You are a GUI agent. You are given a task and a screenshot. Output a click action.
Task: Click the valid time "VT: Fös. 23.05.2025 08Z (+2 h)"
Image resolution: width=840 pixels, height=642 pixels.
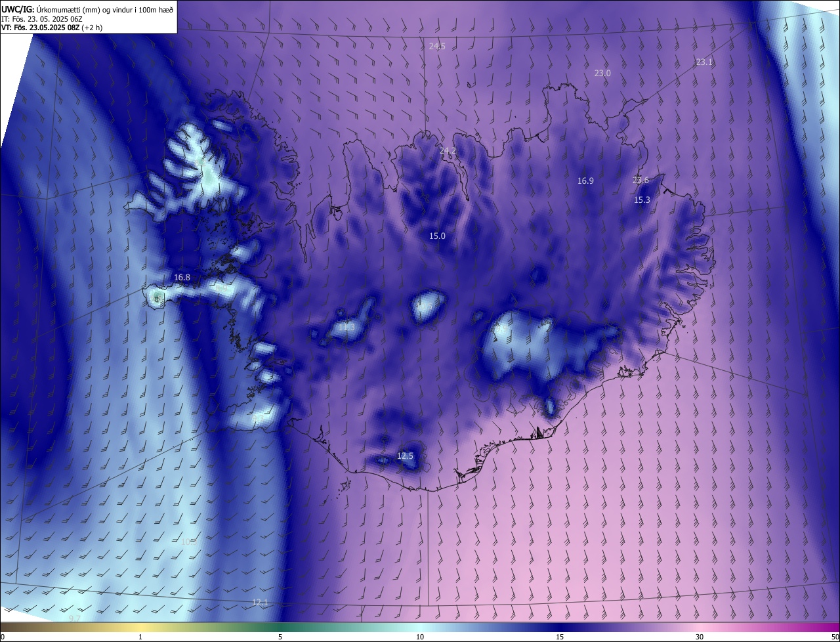pyautogui.click(x=51, y=28)
